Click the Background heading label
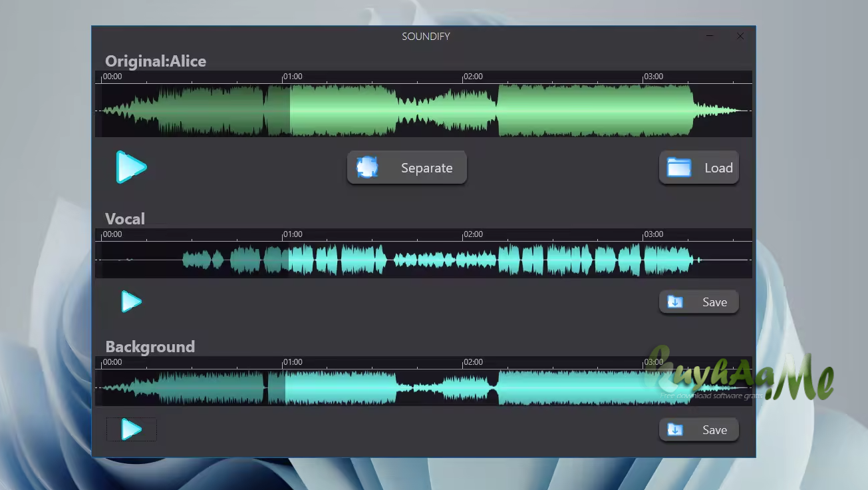868x490 pixels. (150, 347)
